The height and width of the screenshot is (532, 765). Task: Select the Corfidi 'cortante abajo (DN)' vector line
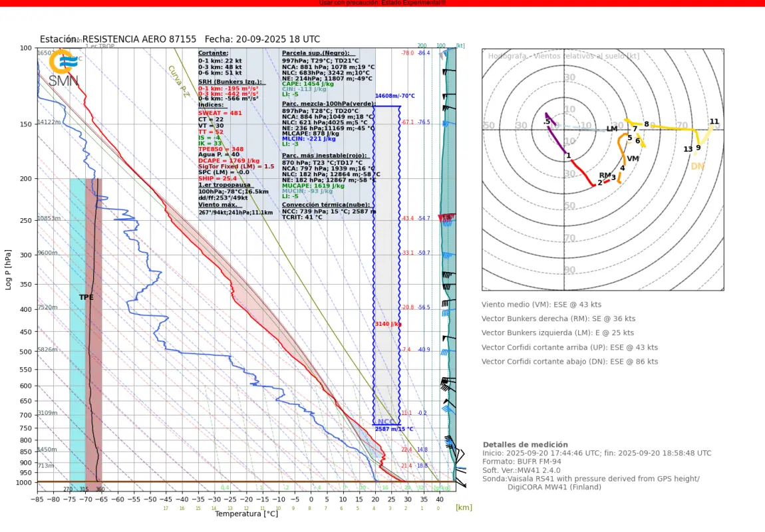pos(570,362)
